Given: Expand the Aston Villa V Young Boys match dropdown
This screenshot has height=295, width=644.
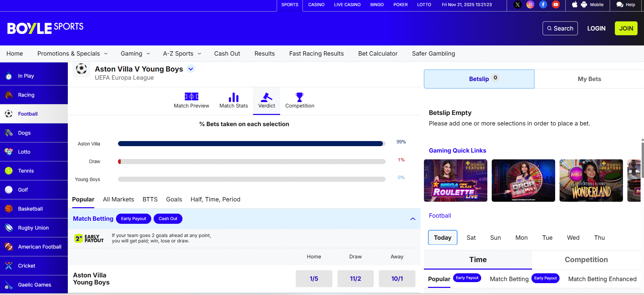Looking at the screenshot, I should [x=191, y=69].
